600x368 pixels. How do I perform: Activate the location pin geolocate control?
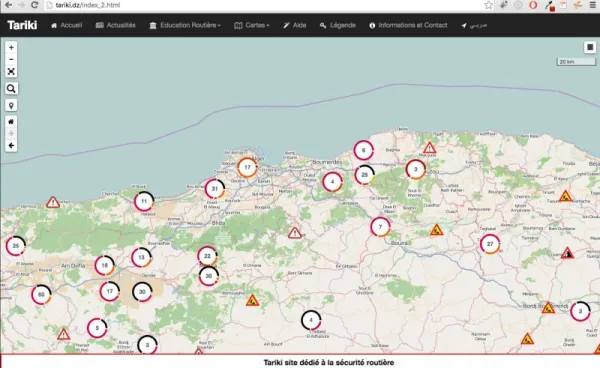pyautogui.click(x=11, y=106)
